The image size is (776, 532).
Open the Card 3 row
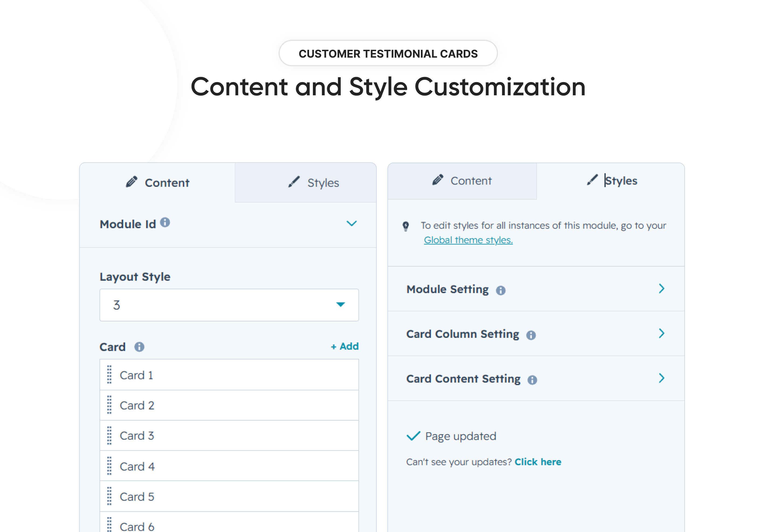pos(229,435)
